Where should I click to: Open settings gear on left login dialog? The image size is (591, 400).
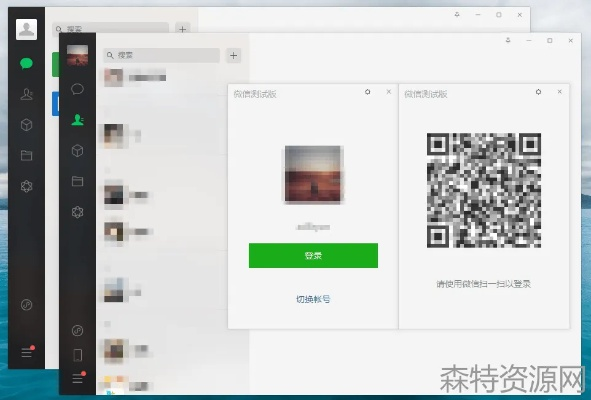pyautogui.click(x=367, y=92)
